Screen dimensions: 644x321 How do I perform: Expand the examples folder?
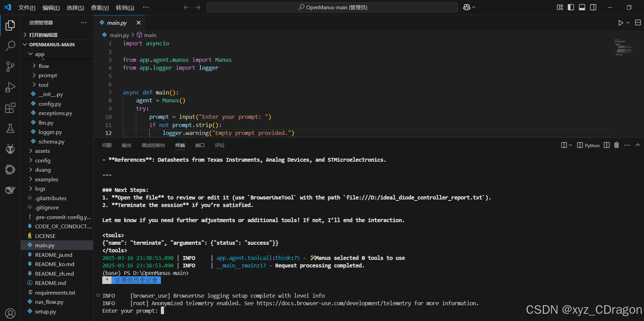pos(46,179)
